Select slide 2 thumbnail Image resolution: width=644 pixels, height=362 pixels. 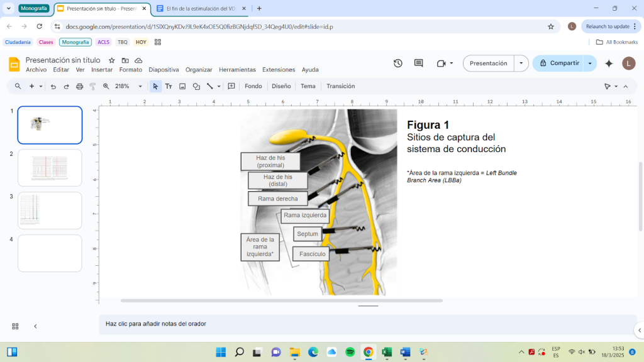click(x=50, y=168)
